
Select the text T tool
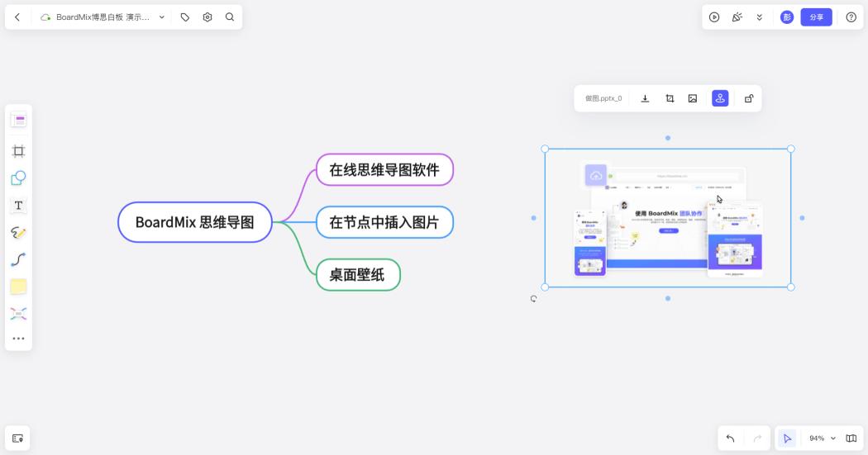18,206
